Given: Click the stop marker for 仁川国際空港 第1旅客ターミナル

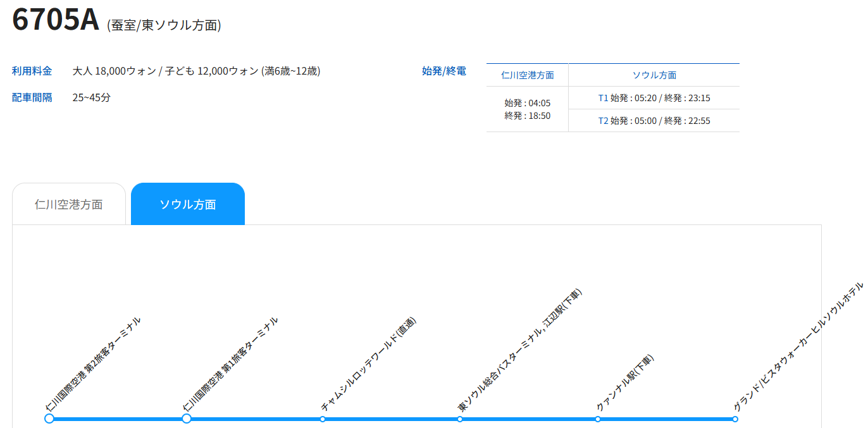Looking at the screenshot, I should tap(187, 419).
